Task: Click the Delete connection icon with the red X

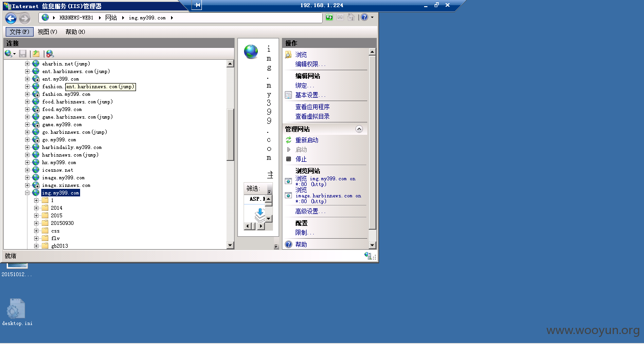Action: point(49,54)
